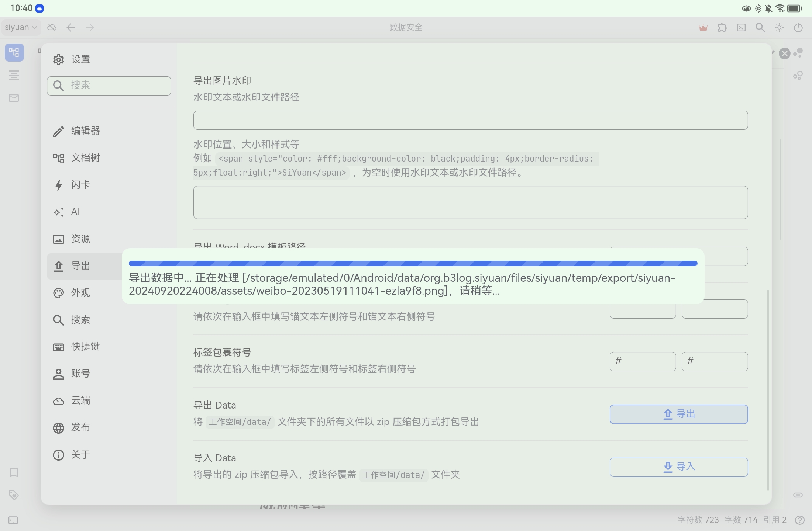
Task: Open the outline panel
Action: (14, 75)
